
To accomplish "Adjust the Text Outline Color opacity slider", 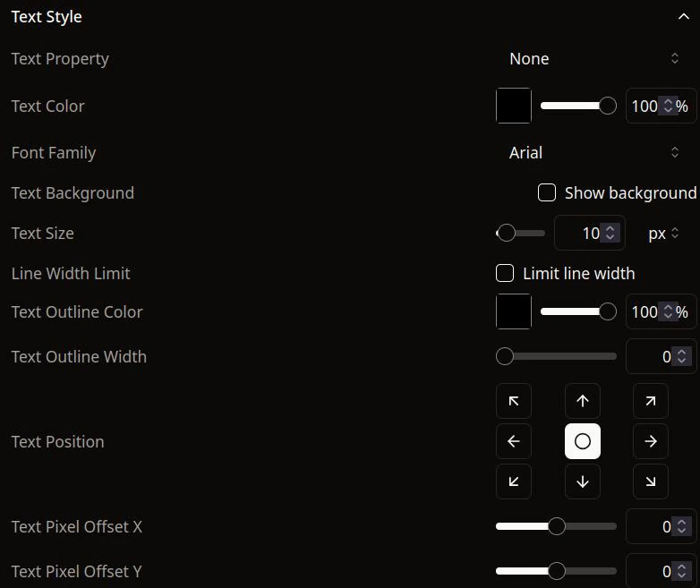I will [x=578, y=311].
